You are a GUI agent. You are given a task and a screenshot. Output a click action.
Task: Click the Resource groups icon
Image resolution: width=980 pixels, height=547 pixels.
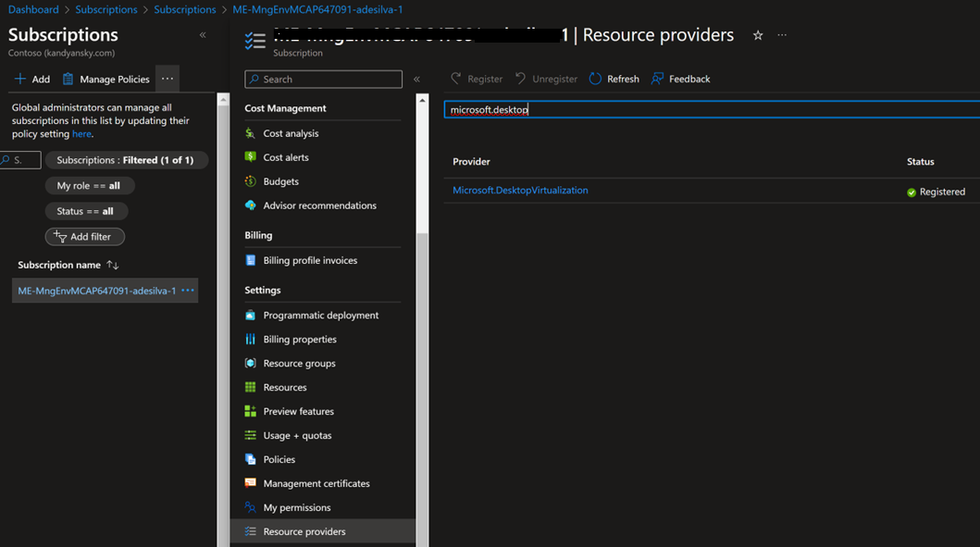coord(250,363)
